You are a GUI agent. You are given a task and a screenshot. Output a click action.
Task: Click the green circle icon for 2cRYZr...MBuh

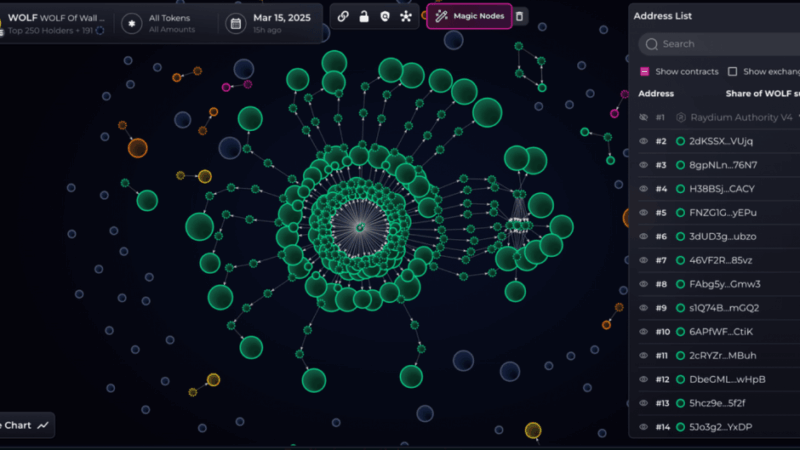[680, 356]
